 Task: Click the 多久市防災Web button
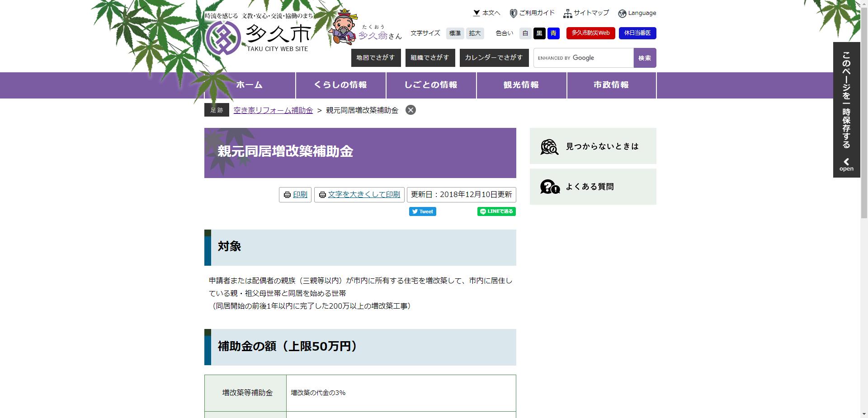[x=591, y=33]
